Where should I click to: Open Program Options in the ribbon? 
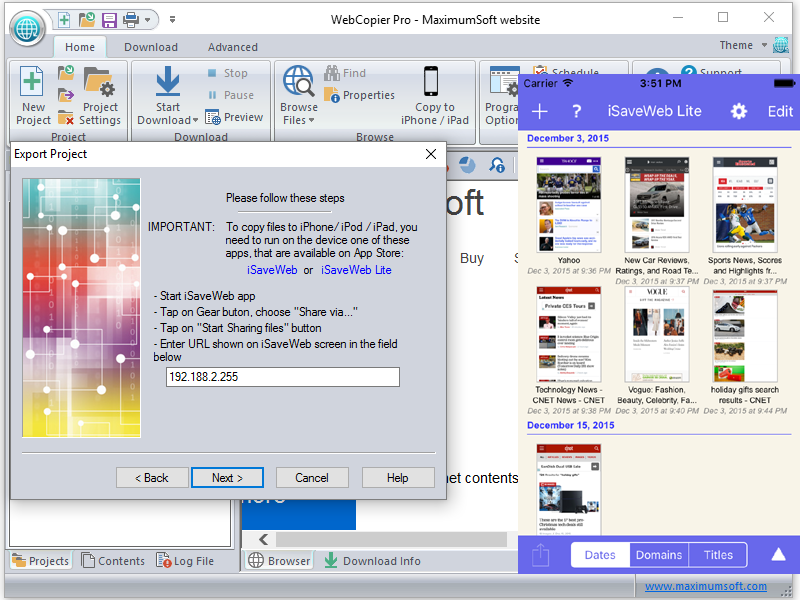click(x=502, y=95)
